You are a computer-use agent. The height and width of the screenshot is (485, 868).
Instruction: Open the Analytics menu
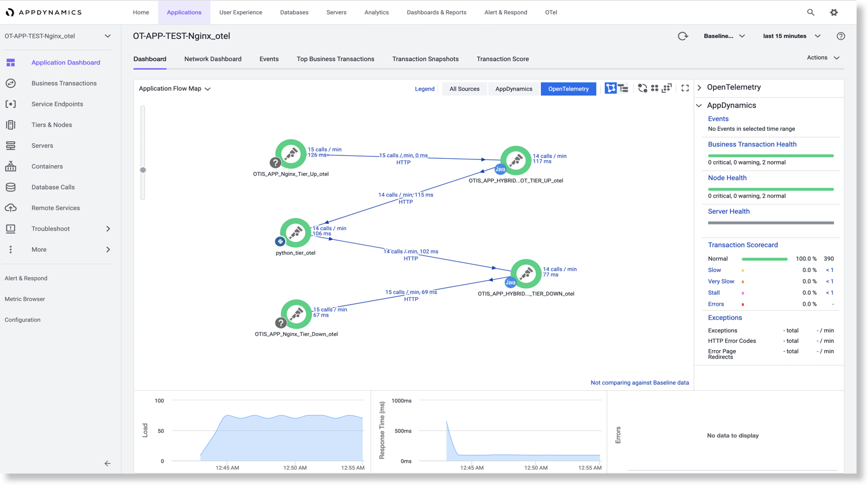coord(376,12)
